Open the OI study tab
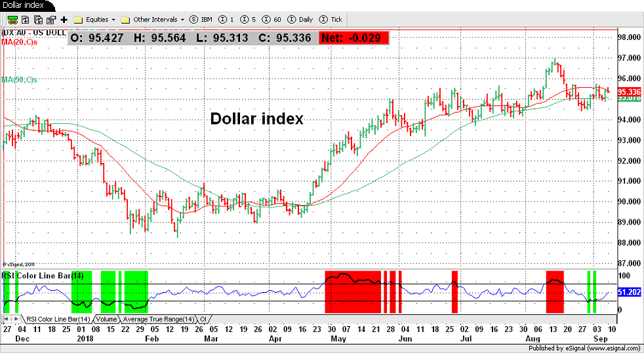This screenshot has height=353, width=644. coord(203,319)
